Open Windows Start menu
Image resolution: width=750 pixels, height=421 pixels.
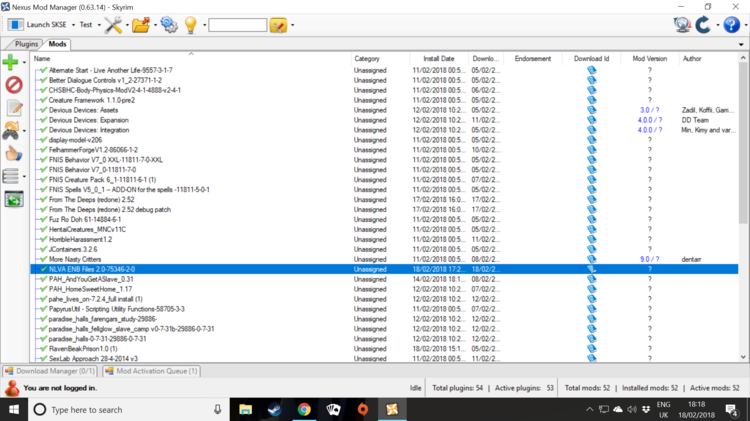click(14, 410)
